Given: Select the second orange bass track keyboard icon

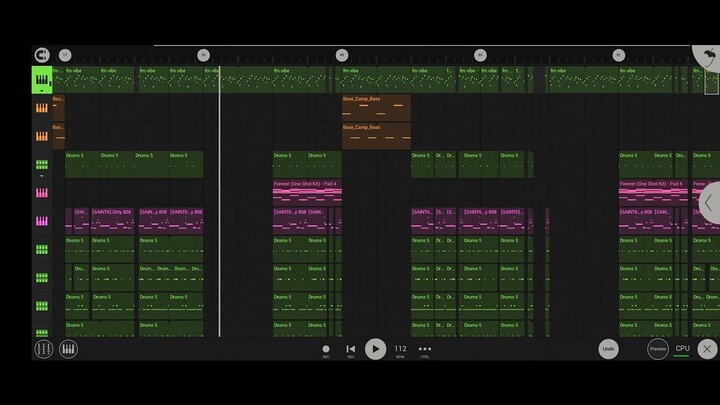Looking at the screenshot, I should click(42, 136).
